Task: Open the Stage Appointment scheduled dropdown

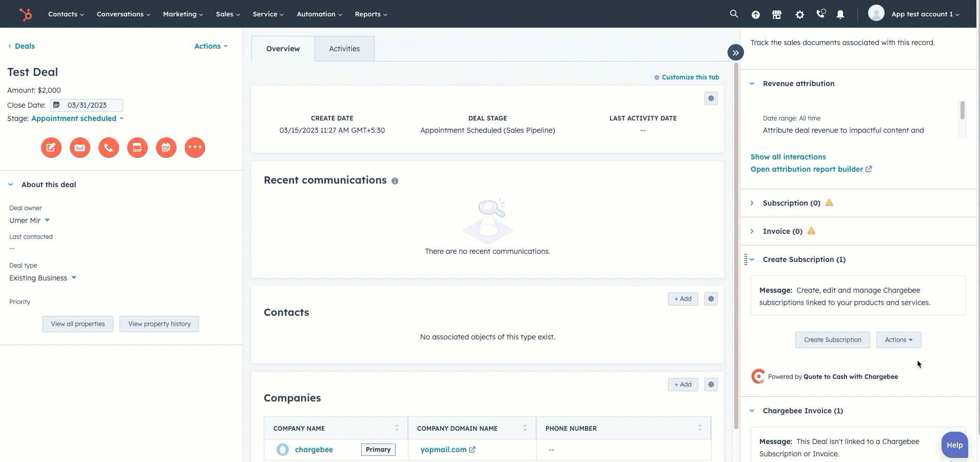Action: [x=77, y=118]
